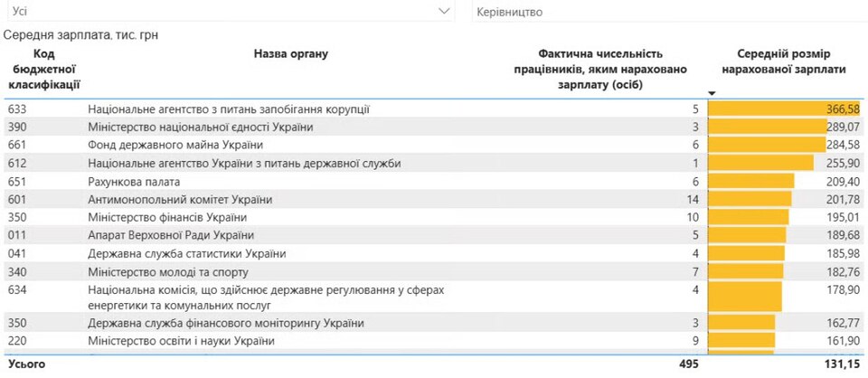The width and height of the screenshot is (868, 378).
Task: Sort by Назва органу column header
Action: [291, 54]
